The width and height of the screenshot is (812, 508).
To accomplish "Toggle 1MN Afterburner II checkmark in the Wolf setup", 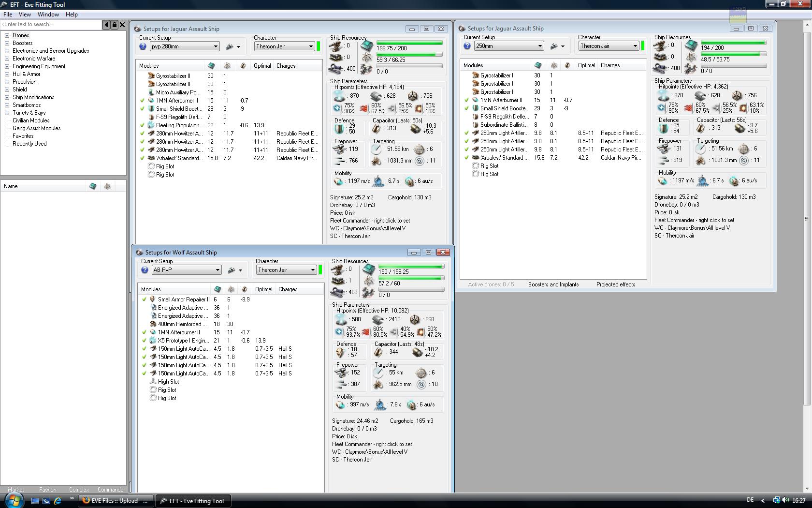I will (145, 332).
